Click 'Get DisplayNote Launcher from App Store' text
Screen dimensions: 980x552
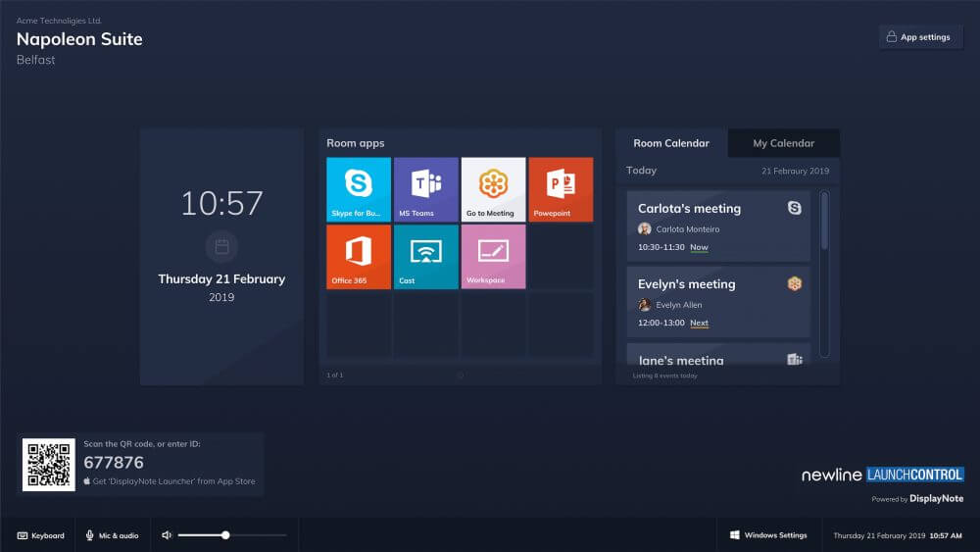(170, 481)
